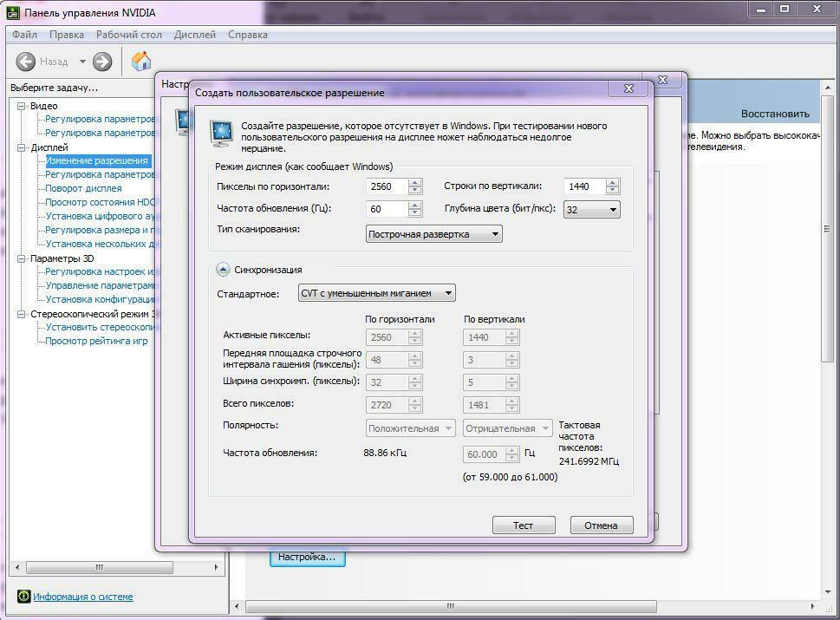Collapse the Синхронизация section arrow
The image size is (840, 620).
223,270
